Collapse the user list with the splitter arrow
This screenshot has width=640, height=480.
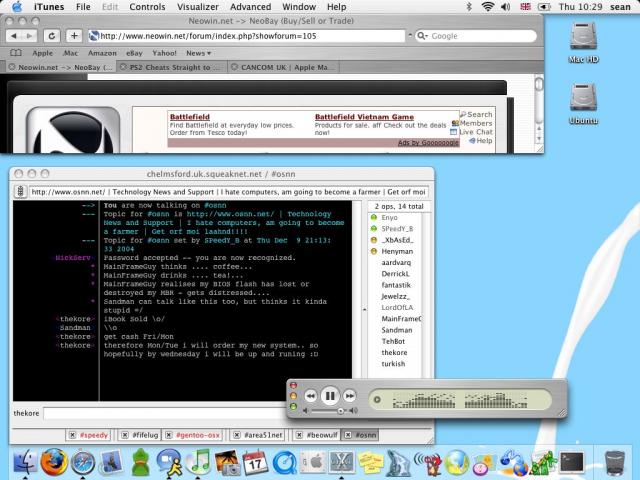pos(364,309)
